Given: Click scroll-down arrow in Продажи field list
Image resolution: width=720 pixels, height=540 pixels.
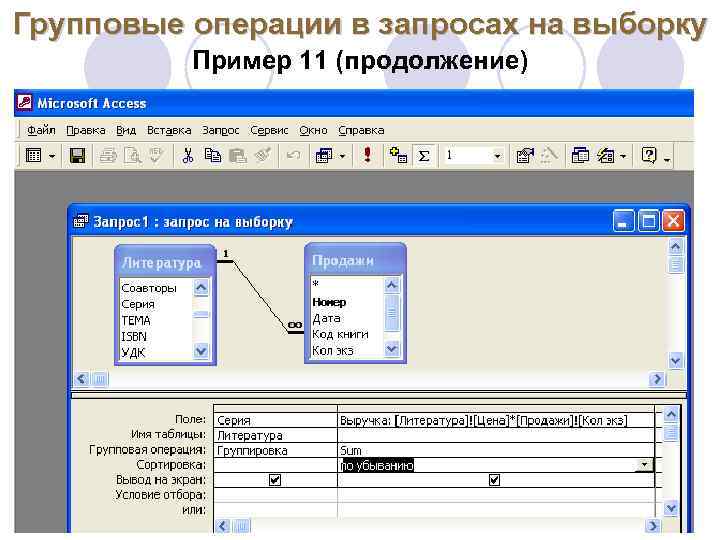Looking at the screenshot, I should pos(391,349).
